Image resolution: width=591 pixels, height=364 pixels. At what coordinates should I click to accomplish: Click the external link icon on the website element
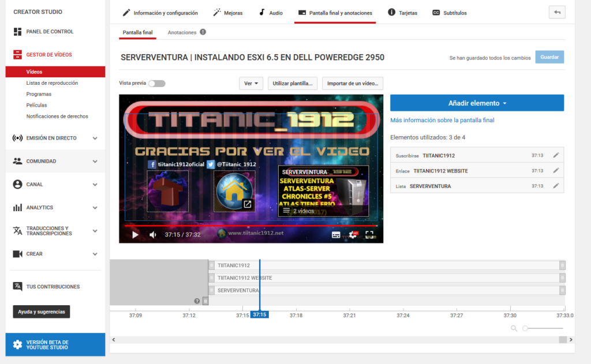[x=247, y=204]
